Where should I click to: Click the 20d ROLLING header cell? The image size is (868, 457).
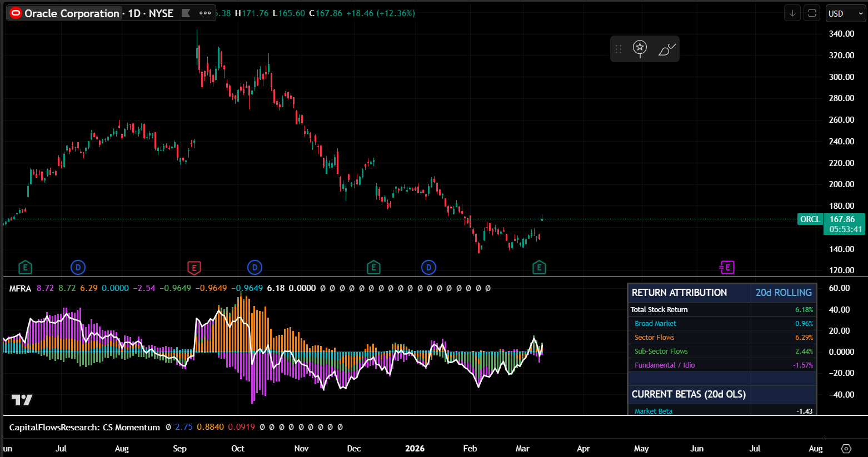click(784, 293)
